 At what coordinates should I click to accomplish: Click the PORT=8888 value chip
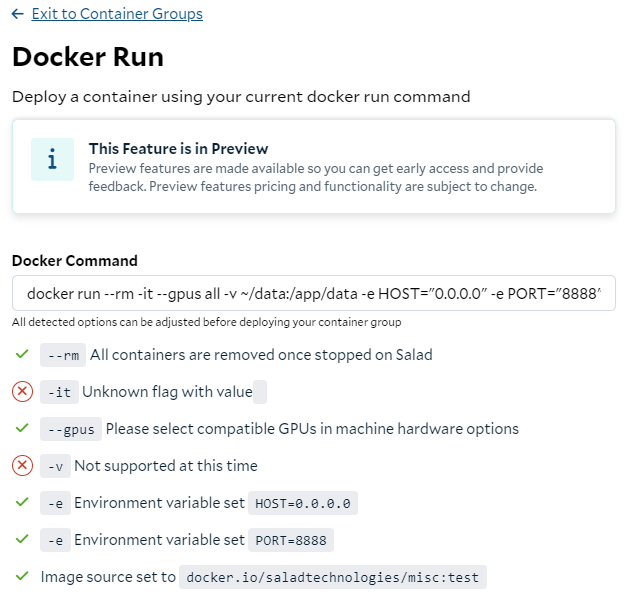point(291,540)
